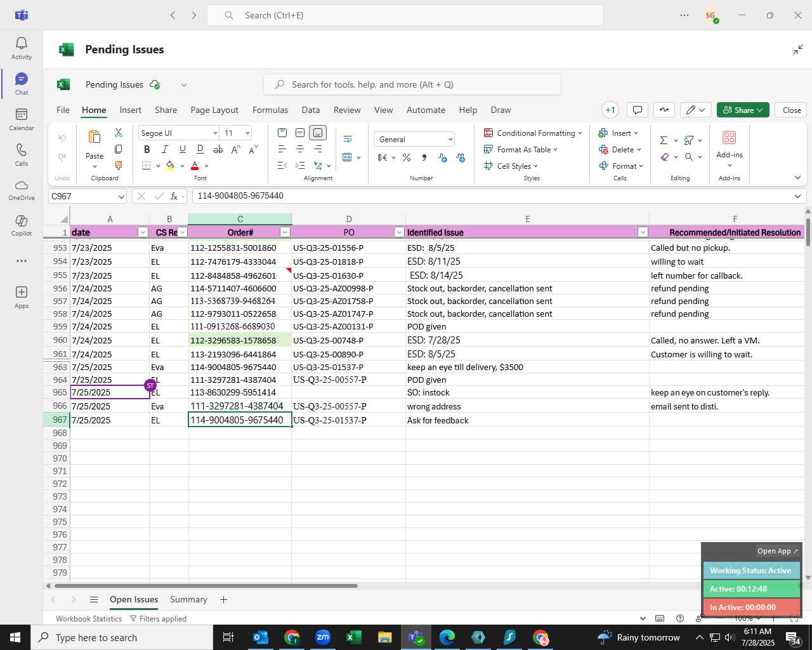Open the Home ribbon tab
Image resolution: width=812 pixels, height=650 pixels.
94,110
